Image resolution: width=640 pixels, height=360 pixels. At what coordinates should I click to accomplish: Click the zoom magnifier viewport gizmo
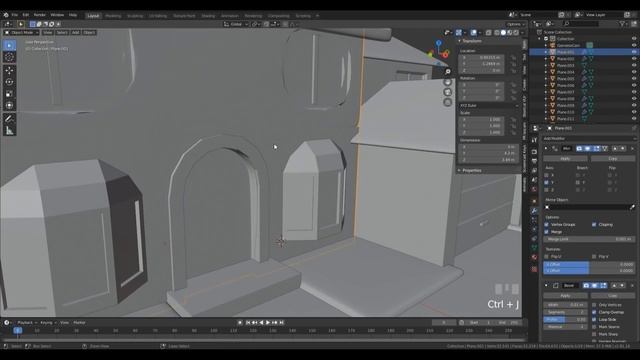coord(448,71)
